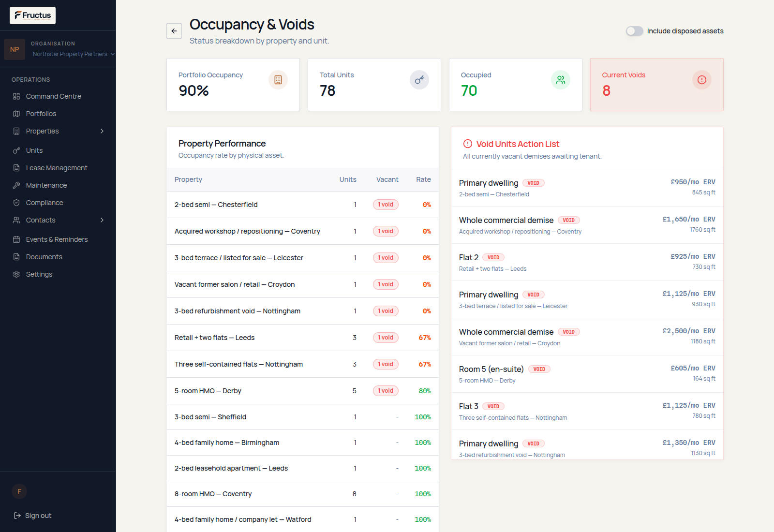Click the Fructus logo
Screen dimensions: 774x532
32,15
